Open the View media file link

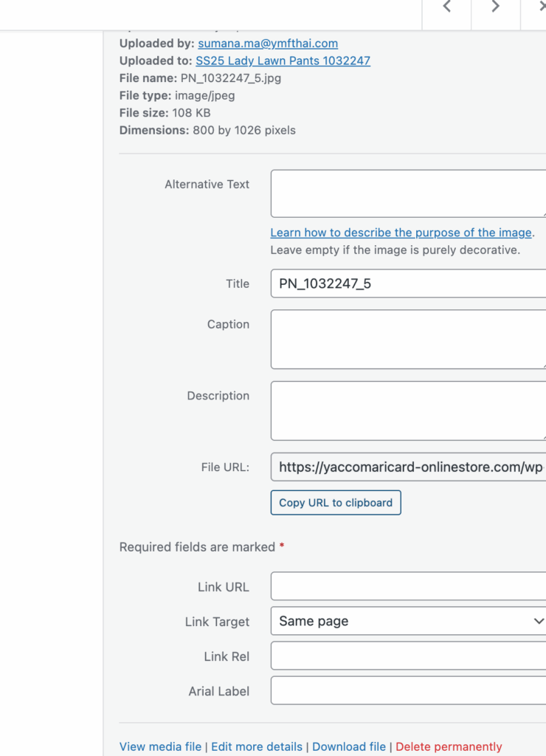160,746
